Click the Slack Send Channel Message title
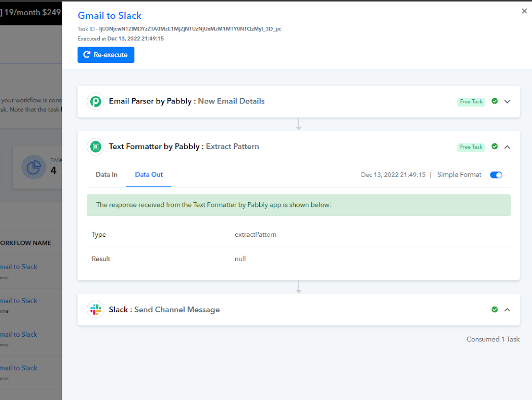 164,310
